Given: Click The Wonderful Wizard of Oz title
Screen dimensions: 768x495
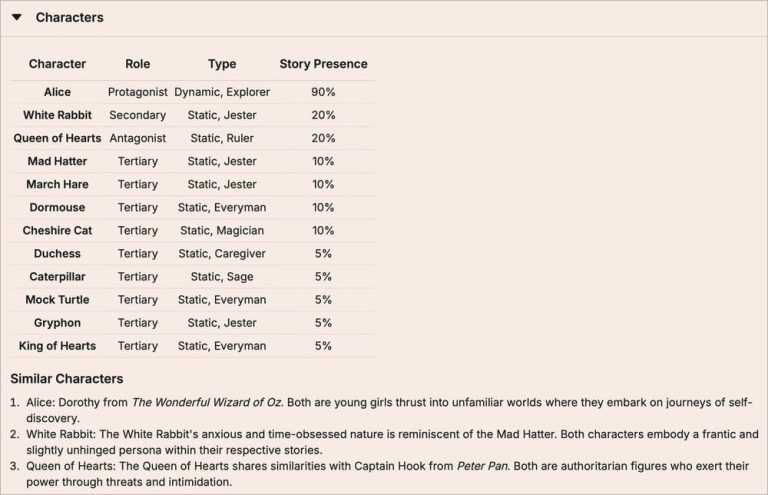Looking at the screenshot, I should pos(207,402).
